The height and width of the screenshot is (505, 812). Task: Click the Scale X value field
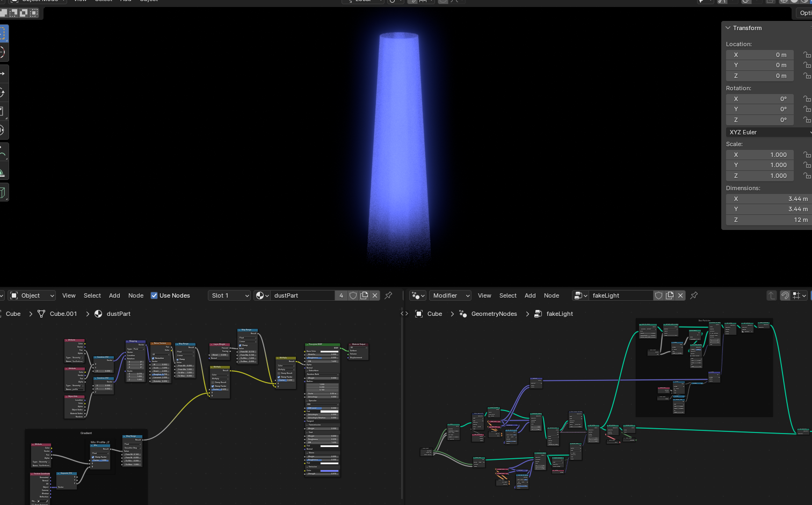click(760, 155)
